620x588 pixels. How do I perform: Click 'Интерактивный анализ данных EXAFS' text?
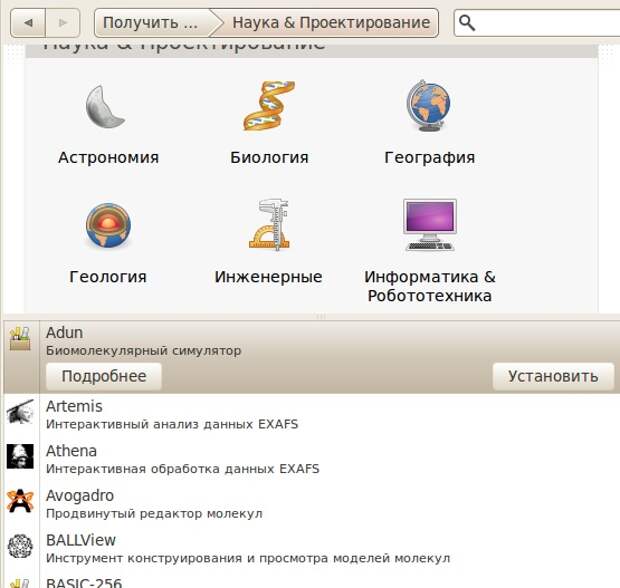[172, 424]
